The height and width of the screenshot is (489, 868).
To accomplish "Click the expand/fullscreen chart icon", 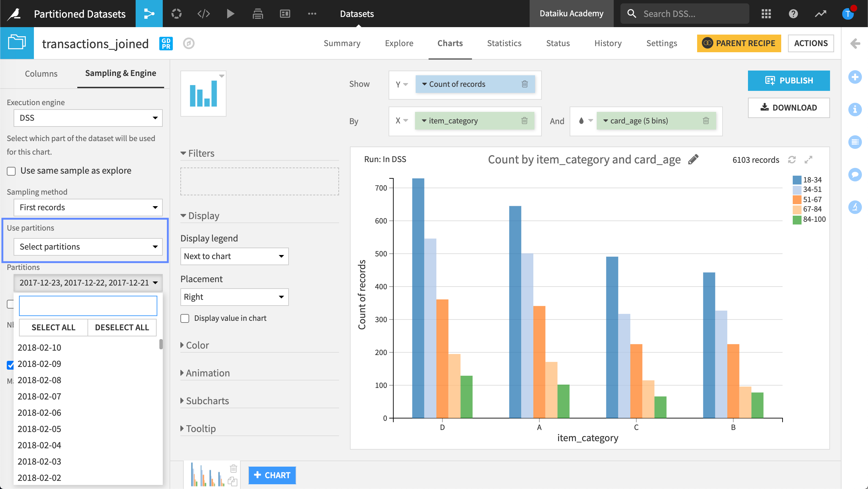I will (x=810, y=159).
